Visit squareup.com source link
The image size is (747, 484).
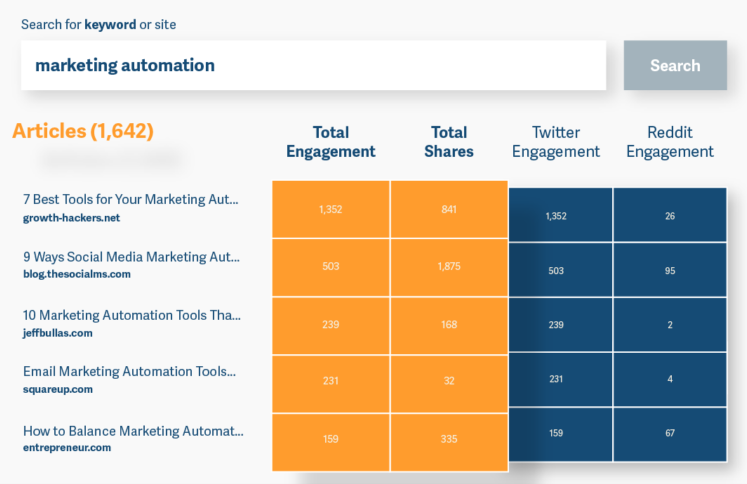tap(58, 389)
